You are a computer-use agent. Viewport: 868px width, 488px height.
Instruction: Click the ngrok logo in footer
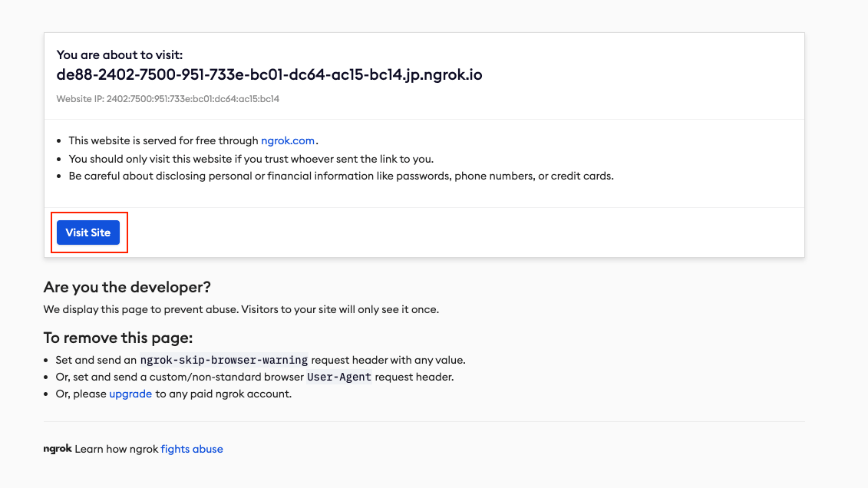[58, 449]
